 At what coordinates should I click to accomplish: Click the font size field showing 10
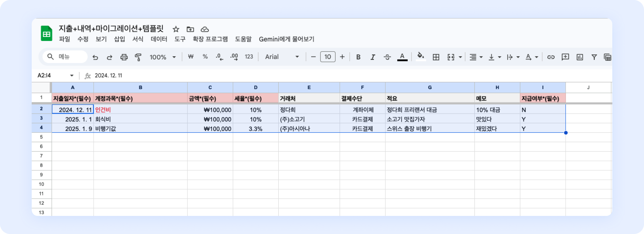pos(328,57)
